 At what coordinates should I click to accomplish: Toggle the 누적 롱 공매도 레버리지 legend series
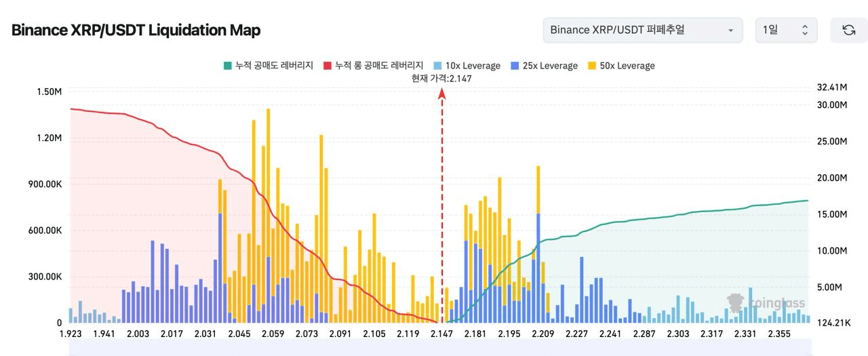tap(373, 66)
